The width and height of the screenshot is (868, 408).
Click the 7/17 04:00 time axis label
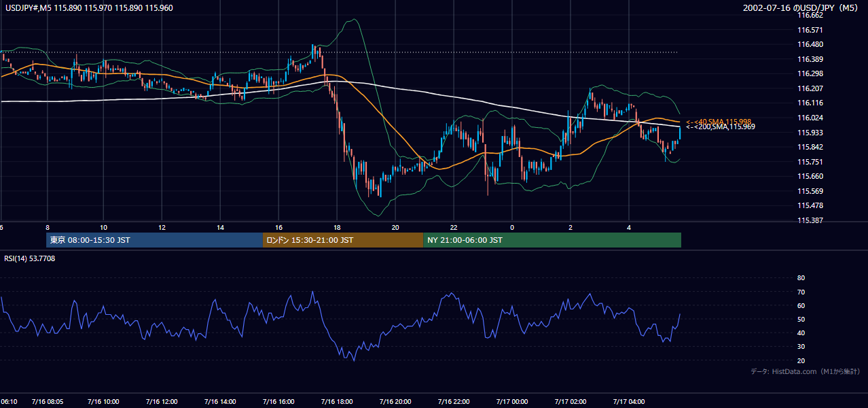pos(629,402)
